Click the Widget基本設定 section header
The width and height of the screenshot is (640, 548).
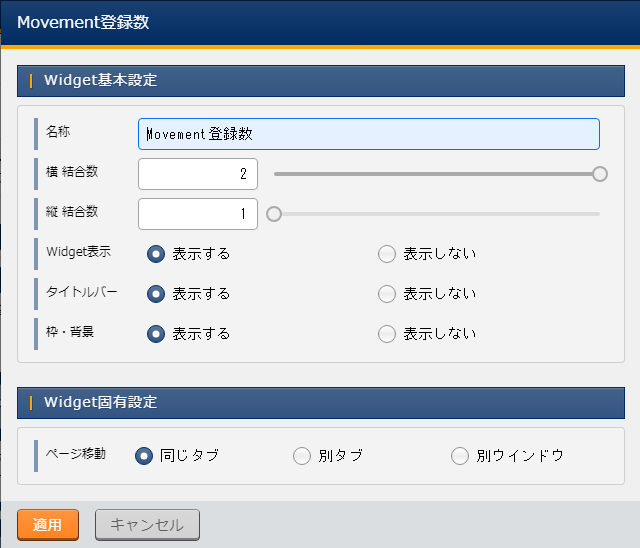(x=320, y=81)
